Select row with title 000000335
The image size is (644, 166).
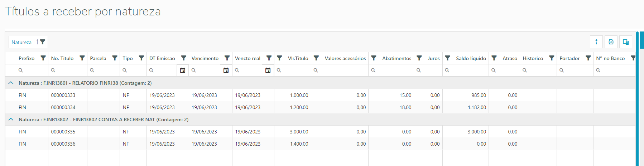(x=63, y=132)
